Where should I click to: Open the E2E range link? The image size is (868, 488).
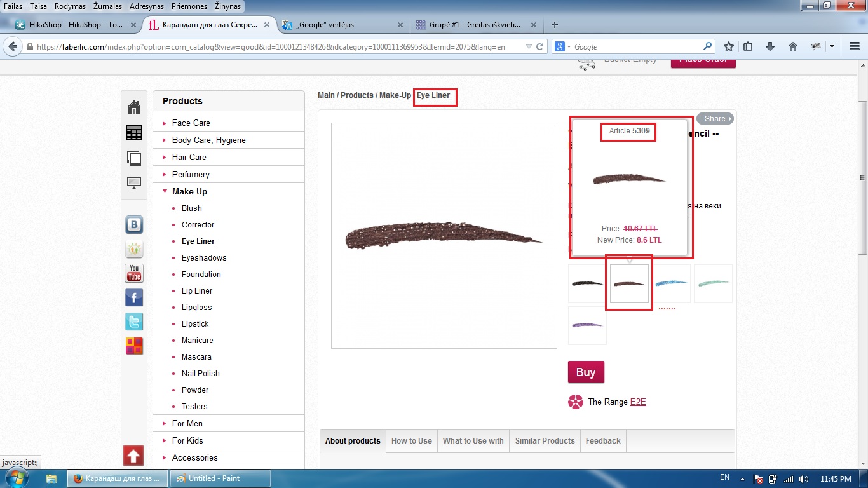tap(638, 402)
